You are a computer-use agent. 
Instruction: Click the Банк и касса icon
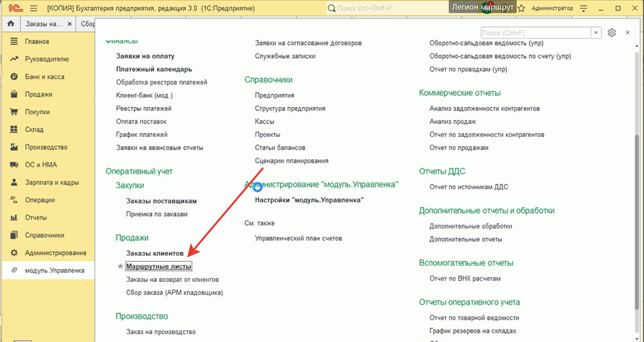tap(14, 77)
